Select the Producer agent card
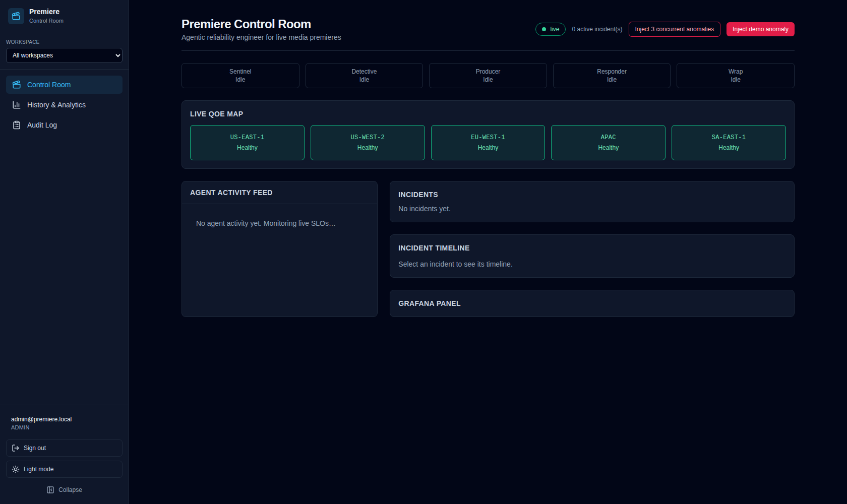Image resolution: width=847 pixels, height=504 pixels. 488,76
